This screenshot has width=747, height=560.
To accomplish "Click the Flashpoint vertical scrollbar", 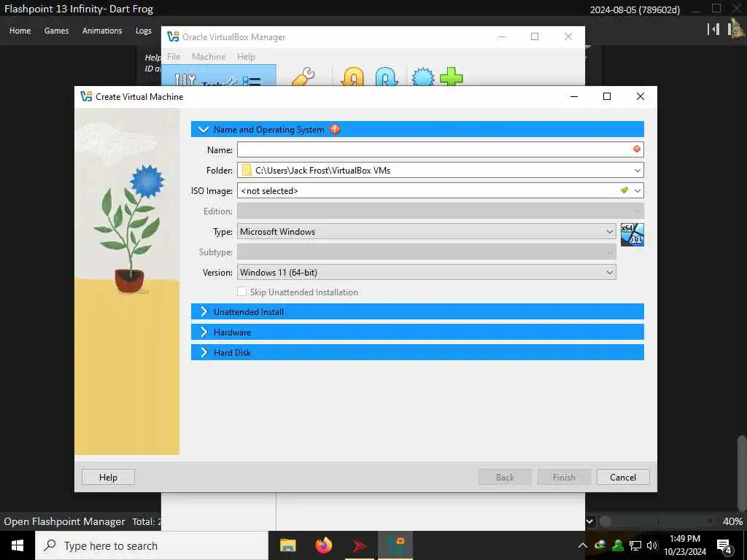I will click(x=742, y=473).
